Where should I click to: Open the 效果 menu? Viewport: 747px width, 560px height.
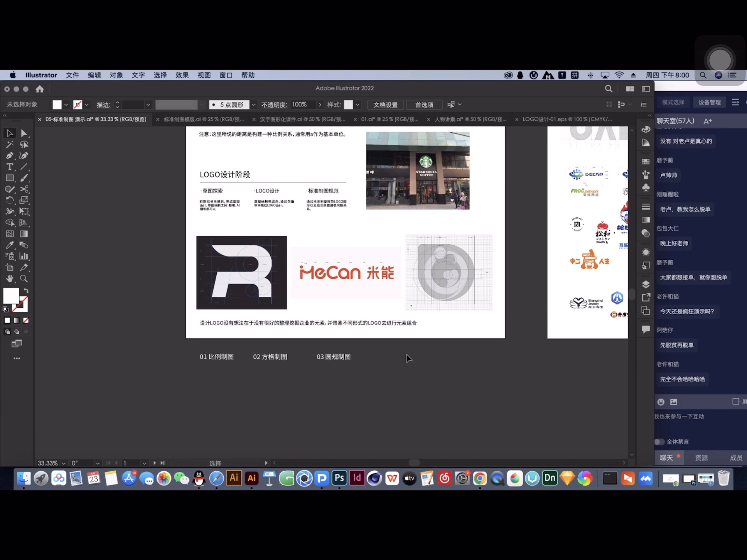tap(182, 75)
